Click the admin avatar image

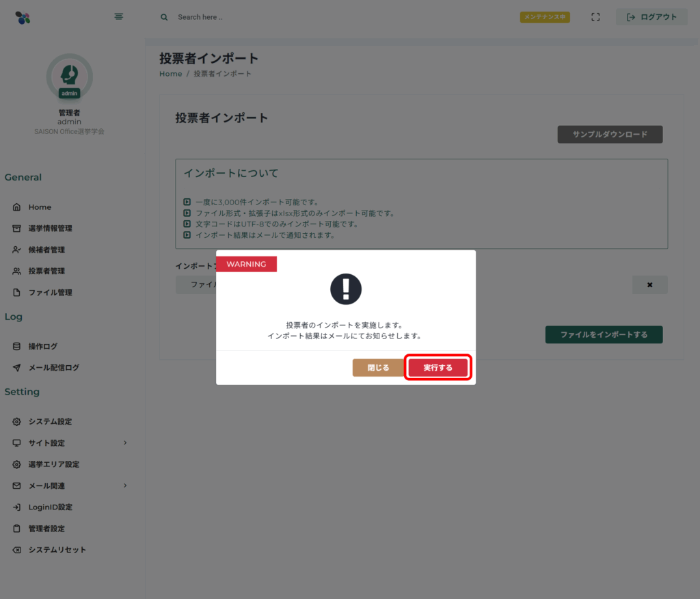(69, 76)
